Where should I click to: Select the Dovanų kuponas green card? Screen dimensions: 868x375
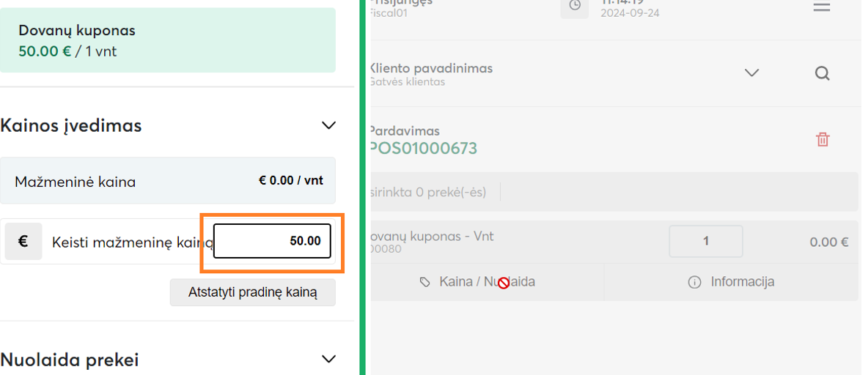(167, 40)
